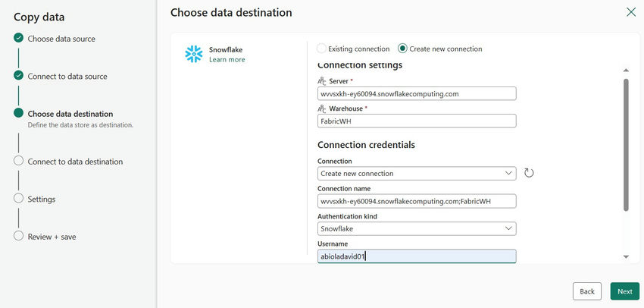Click the Warehouse input field

pyautogui.click(x=417, y=121)
